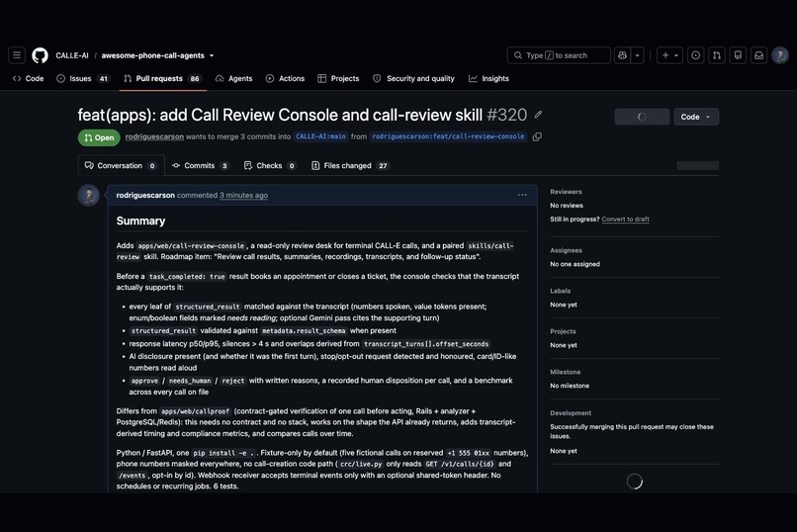Screen dimensions: 797x532
Task: Click the GitHub logo home icon
Action: tap(41, 55)
